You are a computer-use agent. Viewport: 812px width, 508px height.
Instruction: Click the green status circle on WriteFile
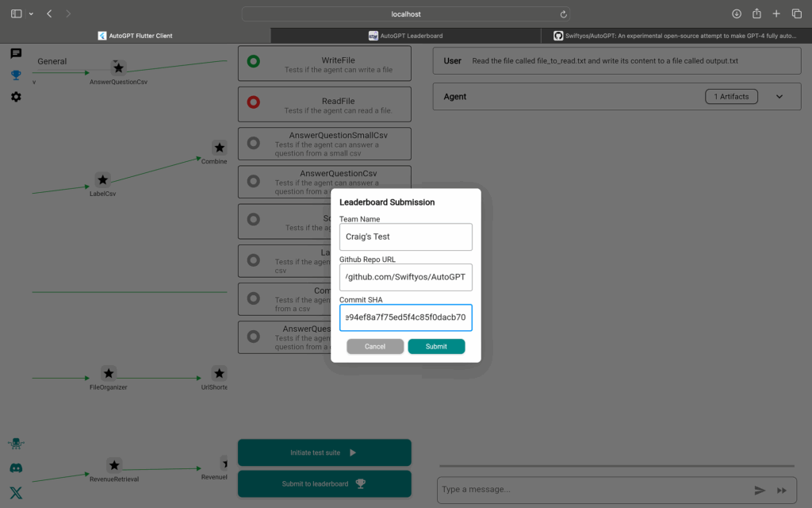254,61
